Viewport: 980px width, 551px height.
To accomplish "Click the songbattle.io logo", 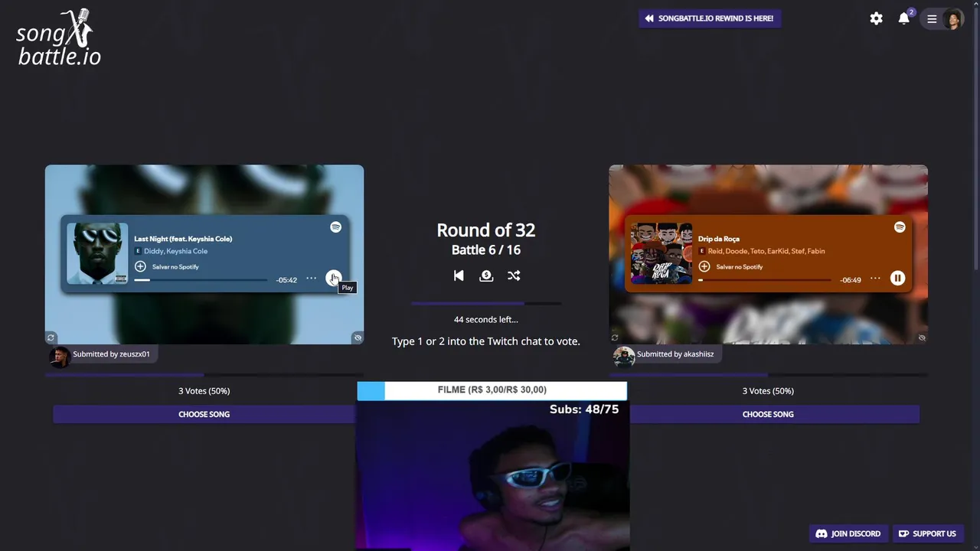I will [58, 37].
